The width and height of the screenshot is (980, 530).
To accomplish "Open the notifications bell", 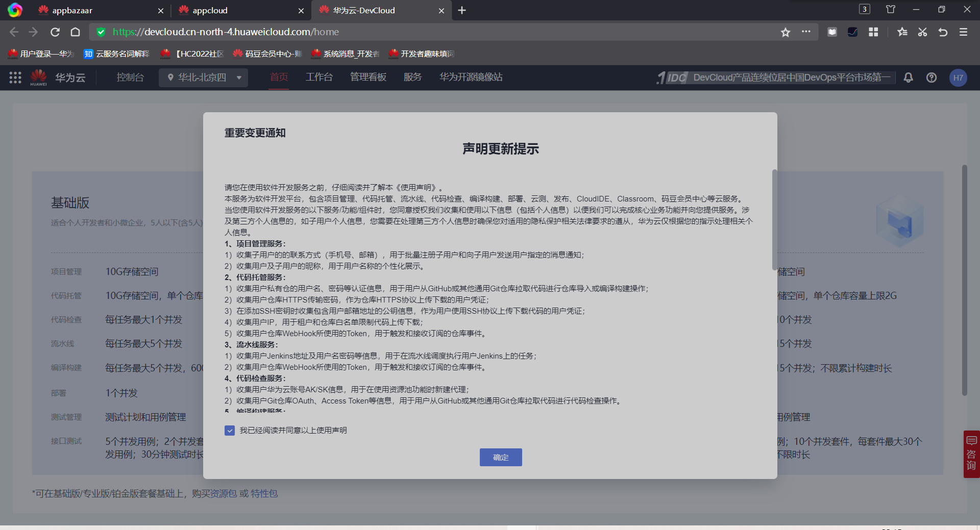I will 908,78.
